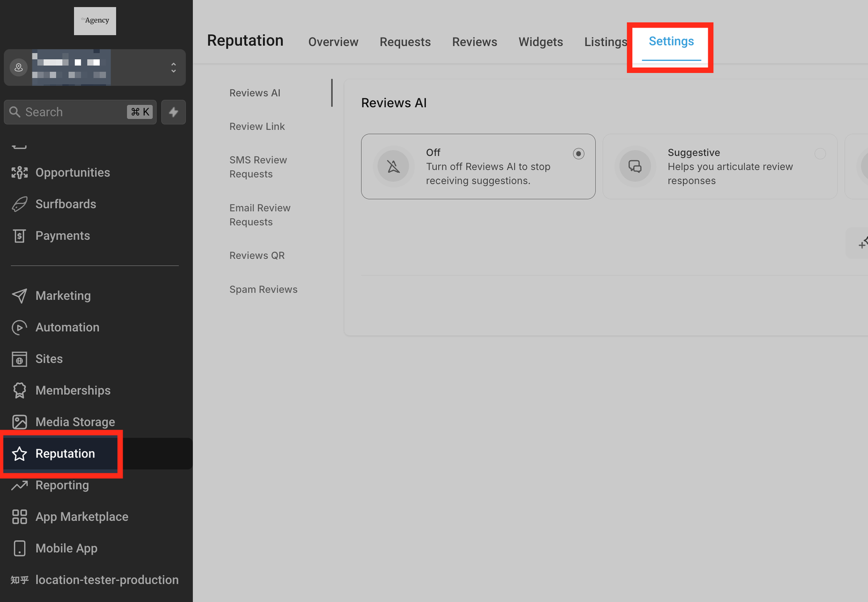
Task: Click the Automation play-circle icon
Action: point(20,327)
